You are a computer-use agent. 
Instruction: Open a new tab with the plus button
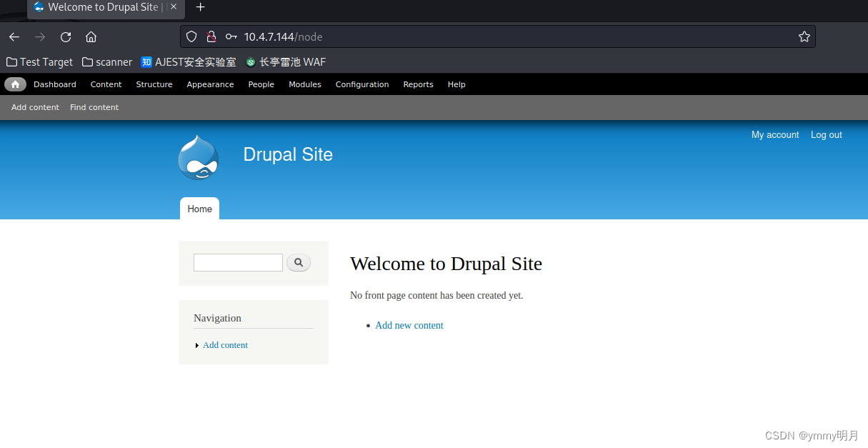click(201, 7)
